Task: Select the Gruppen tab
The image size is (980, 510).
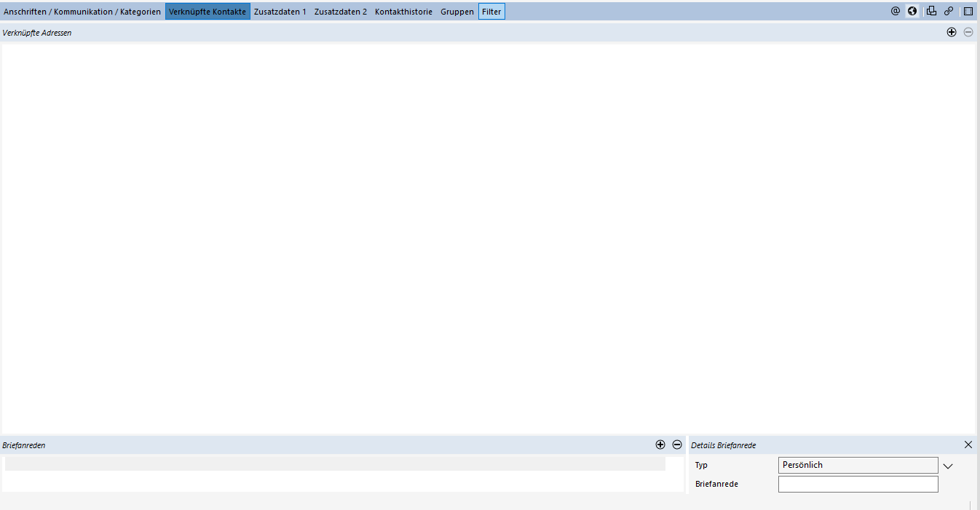Action: click(x=457, y=12)
